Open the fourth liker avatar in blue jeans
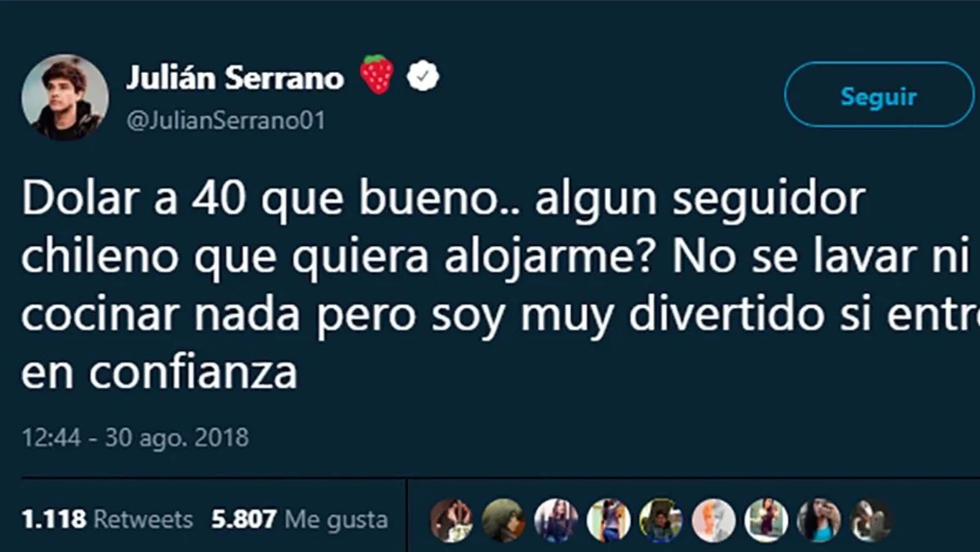The width and height of the screenshot is (980, 552). [x=608, y=520]
